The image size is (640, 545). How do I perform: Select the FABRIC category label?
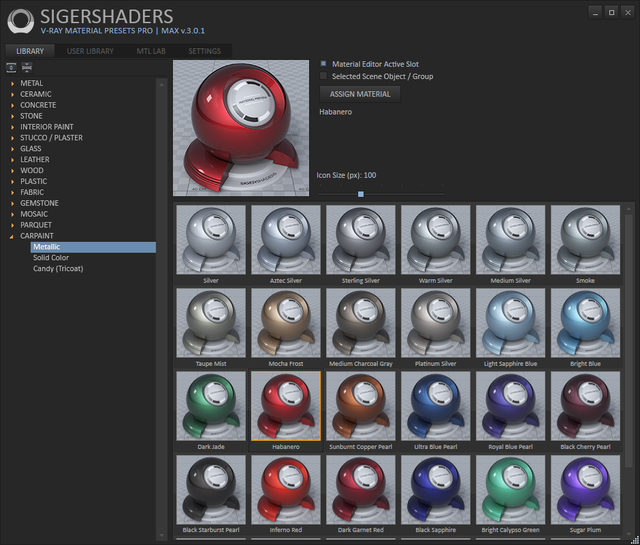pyautogui.click(x=32, y=192)
